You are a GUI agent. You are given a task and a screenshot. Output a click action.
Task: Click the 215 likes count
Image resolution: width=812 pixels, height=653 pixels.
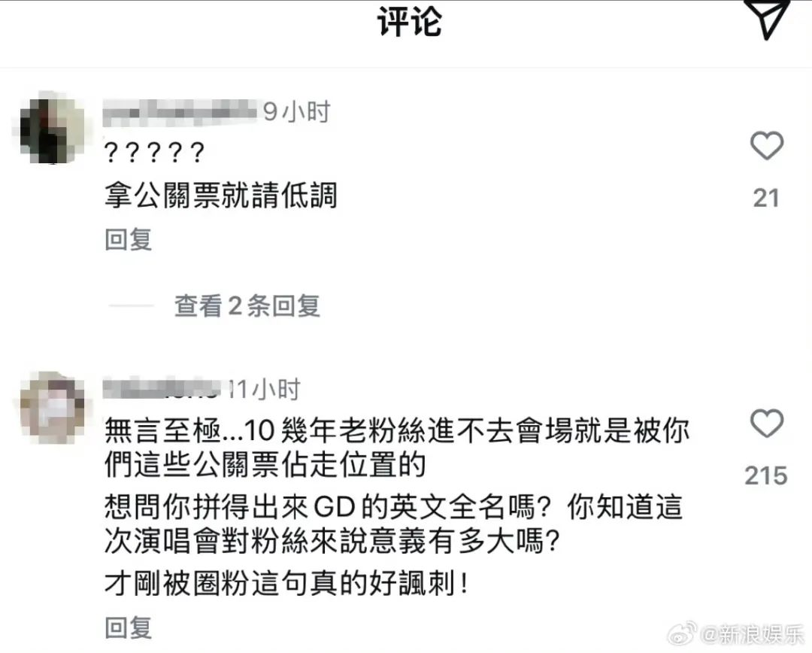(766, 475)
